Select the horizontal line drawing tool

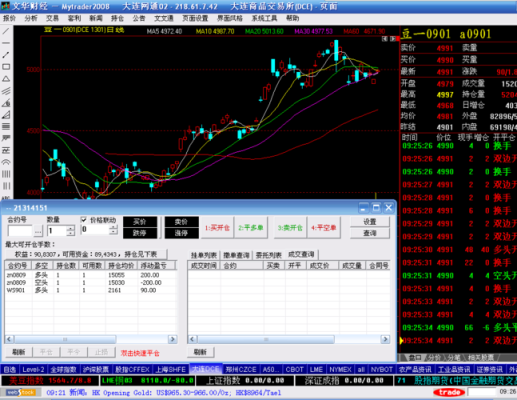click(x=6, y=43)
